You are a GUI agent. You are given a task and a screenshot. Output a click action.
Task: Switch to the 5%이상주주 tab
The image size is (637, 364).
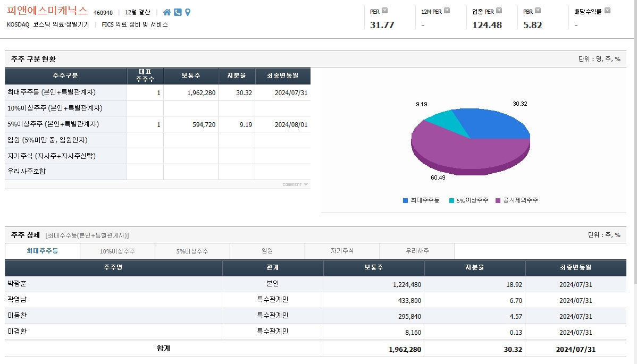(192, 251)
